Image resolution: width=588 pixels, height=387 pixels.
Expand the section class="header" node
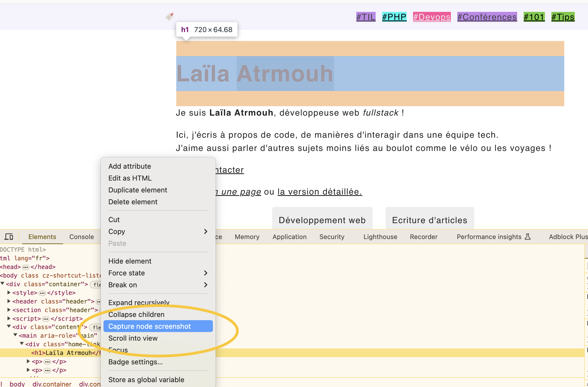[9, 310]
